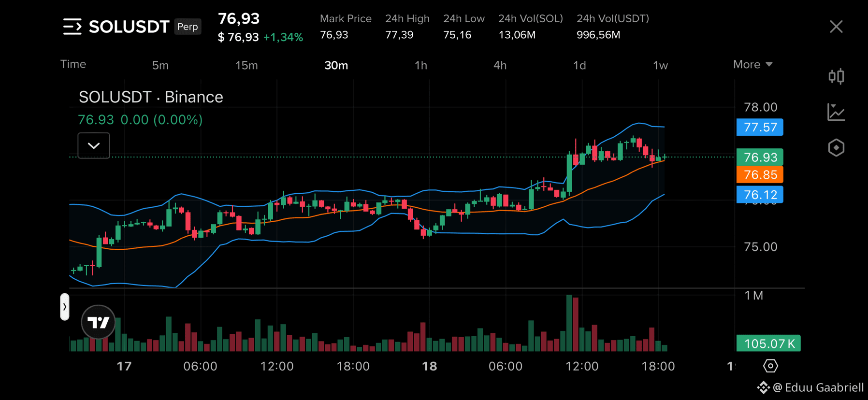This screenshot has height=400, width=868.
Task: Click the 105.07 K volume label
Action: (768, 343)
